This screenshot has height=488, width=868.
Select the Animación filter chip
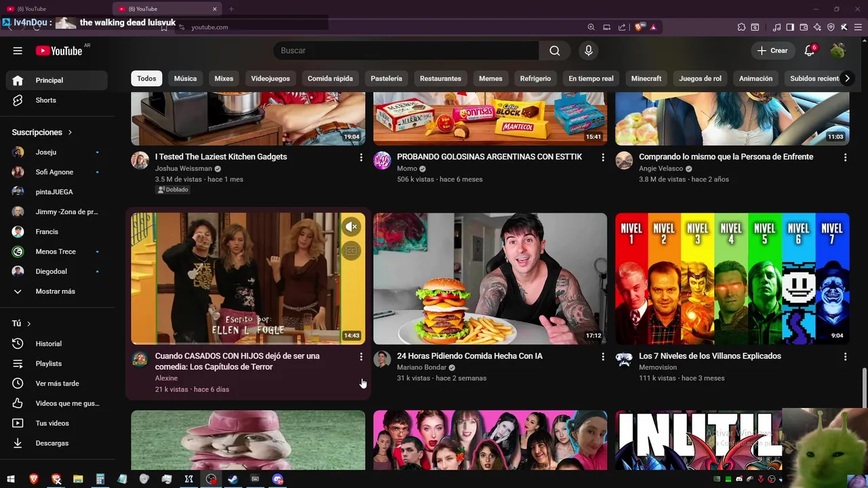tap(756, 79)
